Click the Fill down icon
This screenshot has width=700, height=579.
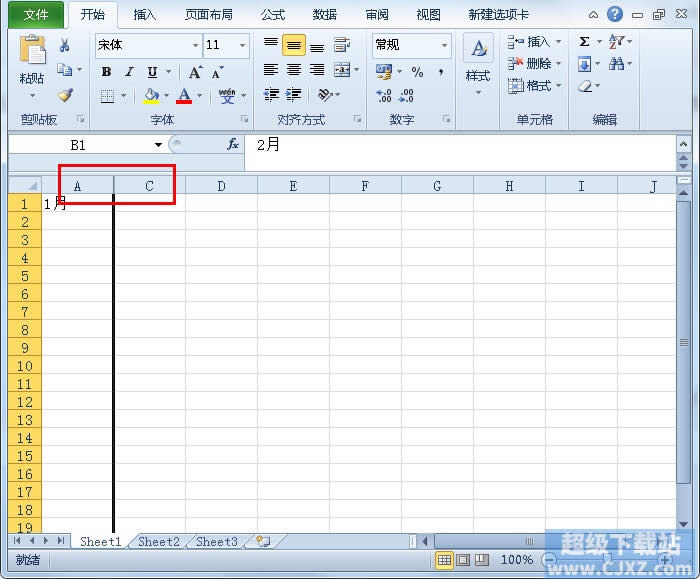[x=584, y=64]
